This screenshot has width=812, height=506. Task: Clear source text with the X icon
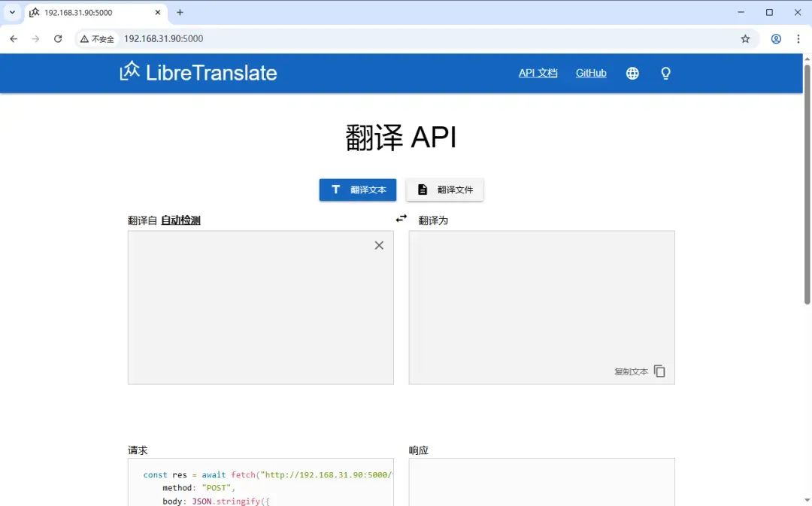379,245
